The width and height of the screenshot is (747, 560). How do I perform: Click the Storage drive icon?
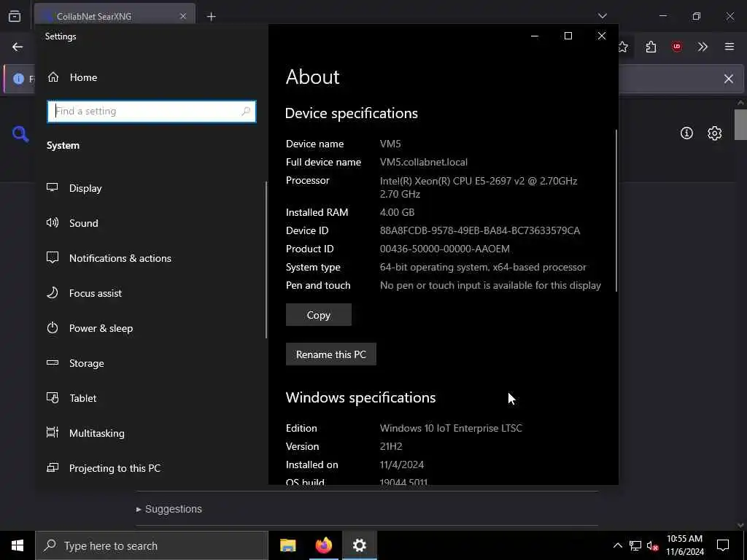pyautogui.click(x=53, y=362)
